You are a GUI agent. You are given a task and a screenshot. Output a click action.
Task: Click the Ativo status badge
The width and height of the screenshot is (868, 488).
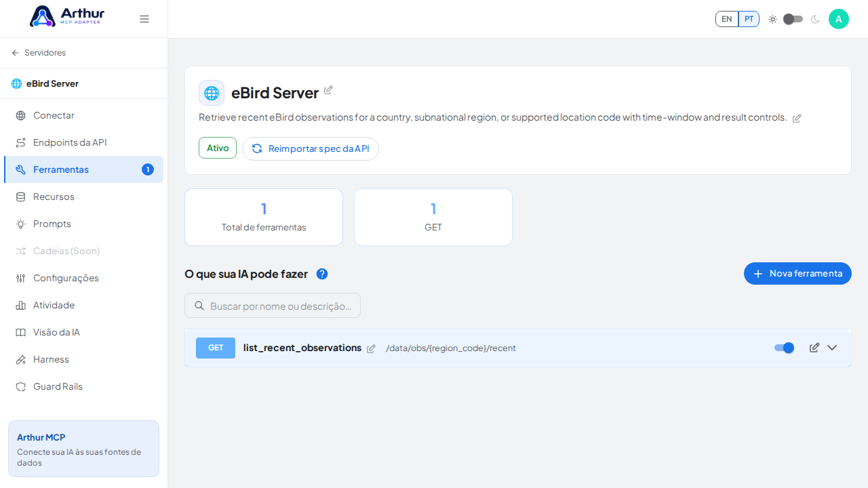tap(218, 148)
